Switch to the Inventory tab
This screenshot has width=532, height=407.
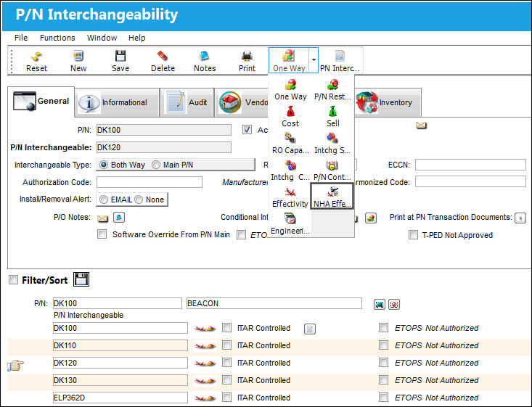(388, 102)
